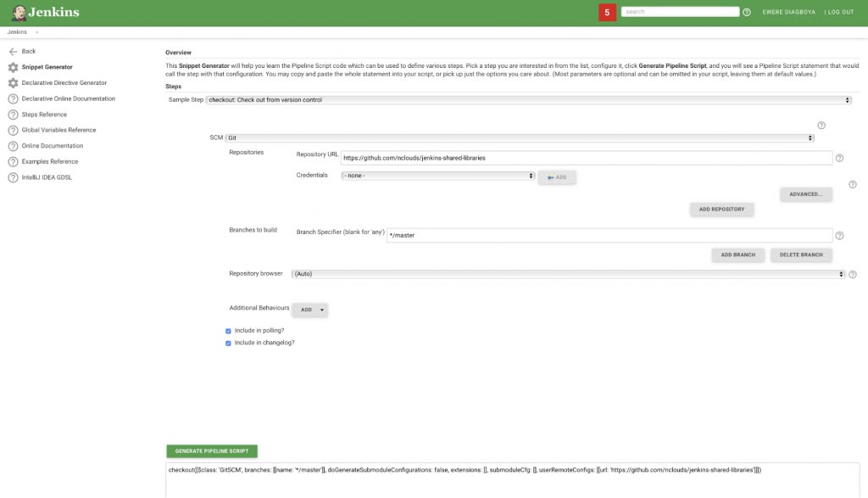Focus the top search field
868x498 pixels.
[x=680, y=12]
